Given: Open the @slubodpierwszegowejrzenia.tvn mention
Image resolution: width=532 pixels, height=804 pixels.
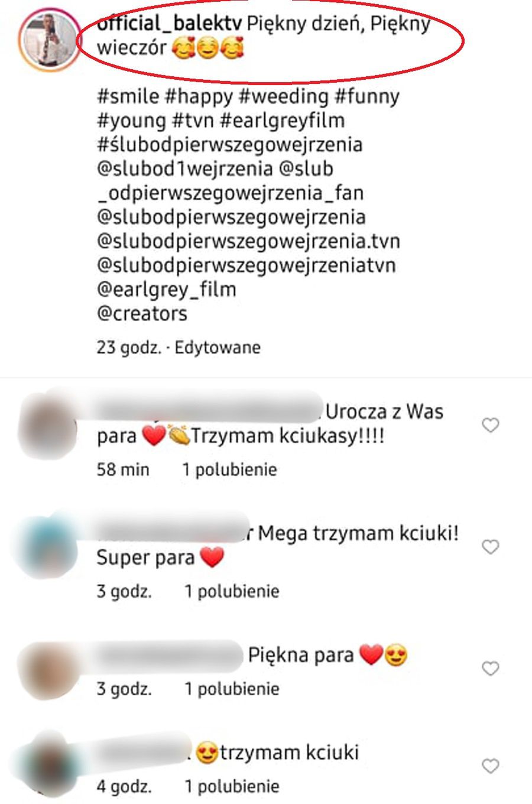Looking at the screenshot, I should click(248, 241).
